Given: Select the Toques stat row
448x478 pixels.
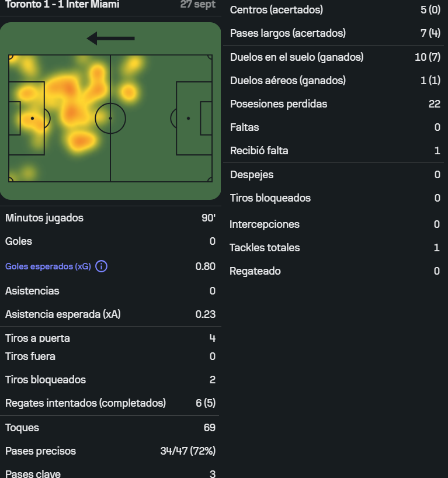Looking at the screenshot, I should click(110, 428).
